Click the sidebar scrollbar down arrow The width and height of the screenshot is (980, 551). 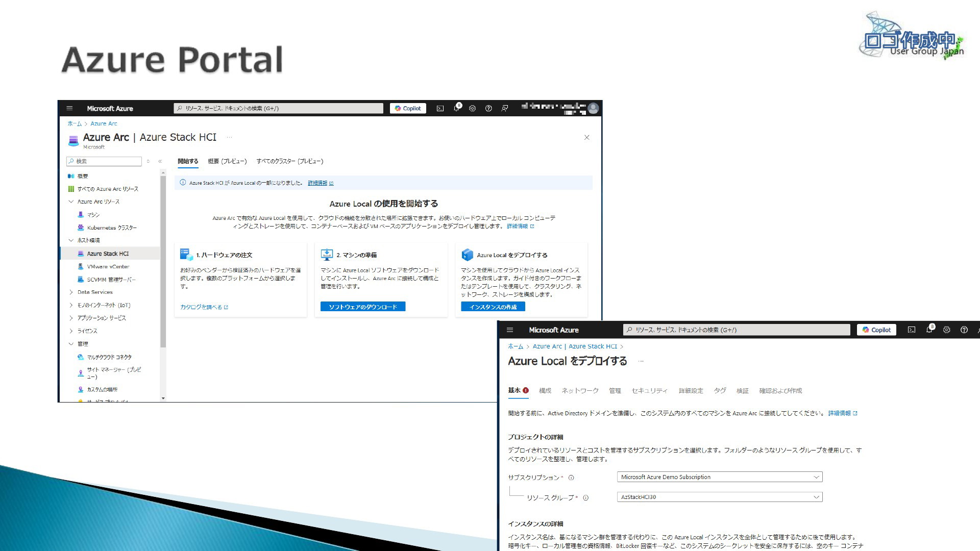[163, 398]
